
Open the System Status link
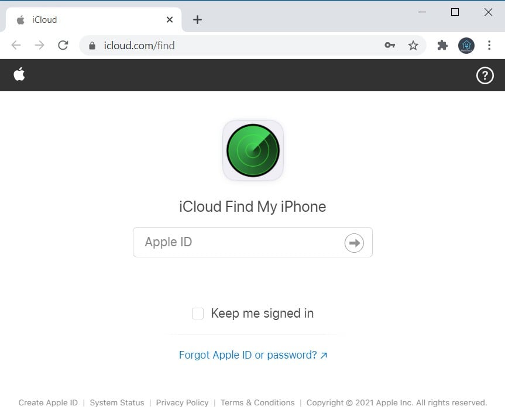click(x=117, y=402)
